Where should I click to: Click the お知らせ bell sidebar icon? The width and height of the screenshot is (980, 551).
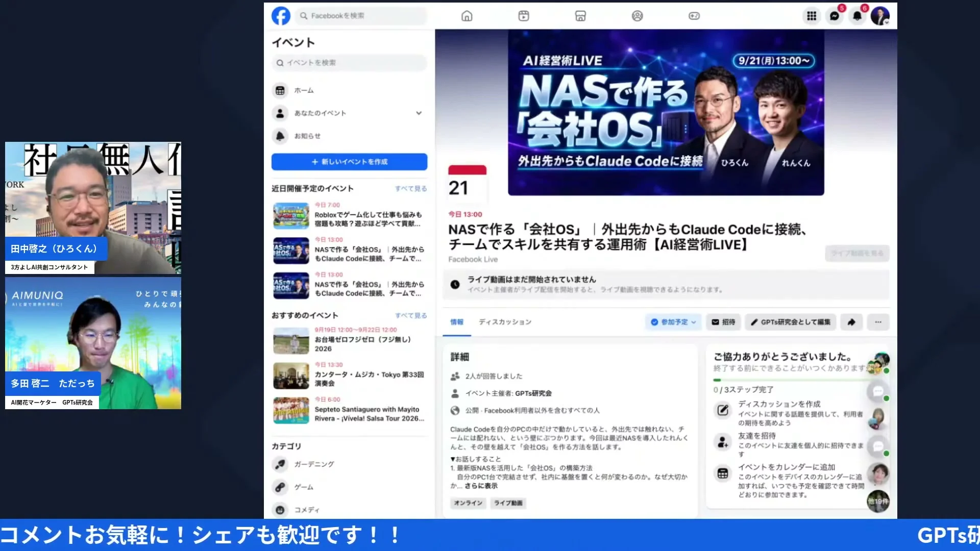click(x=280, y=136)
